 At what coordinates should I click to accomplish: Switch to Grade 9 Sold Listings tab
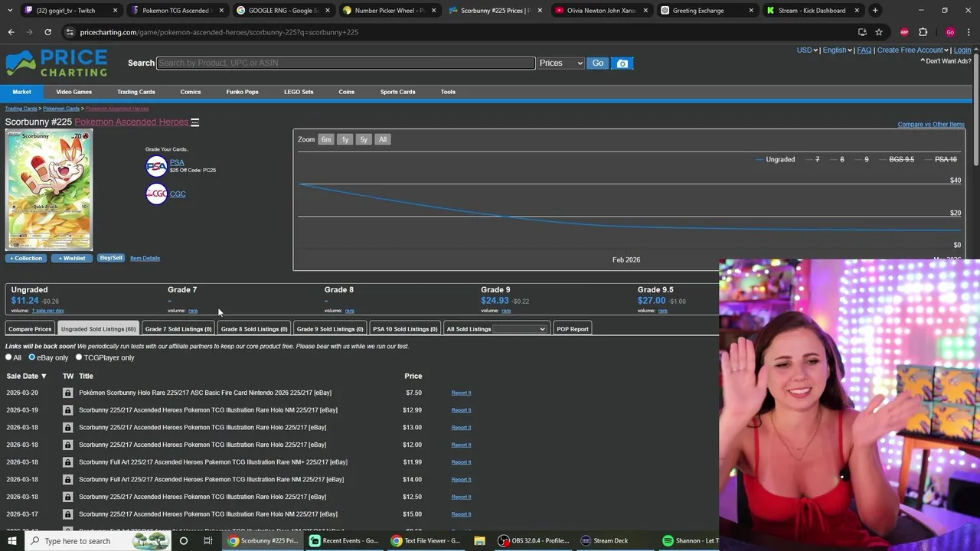[x=330, y=329]
